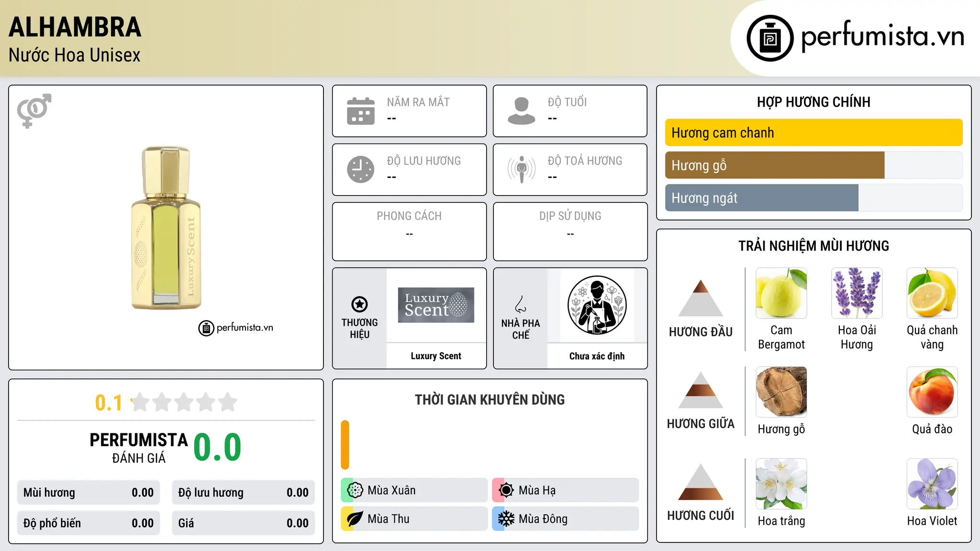
Task: Select the Mùa Hạ season button
Action: pos(566,490)
